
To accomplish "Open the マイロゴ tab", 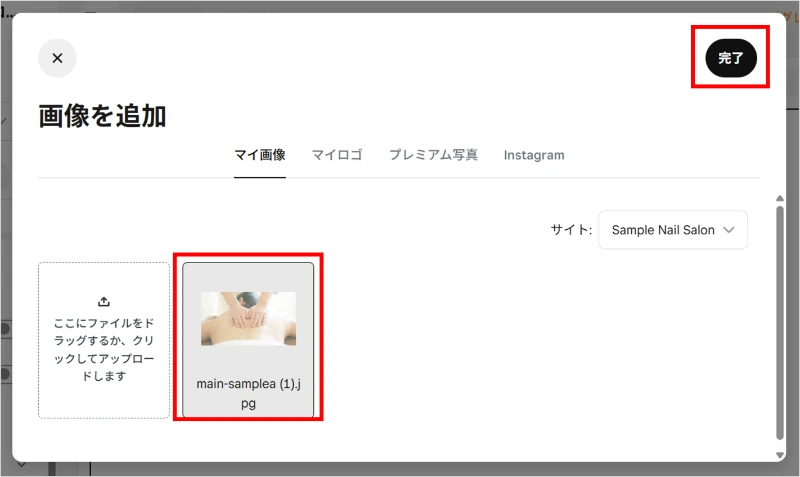I will tap(337, 155).
